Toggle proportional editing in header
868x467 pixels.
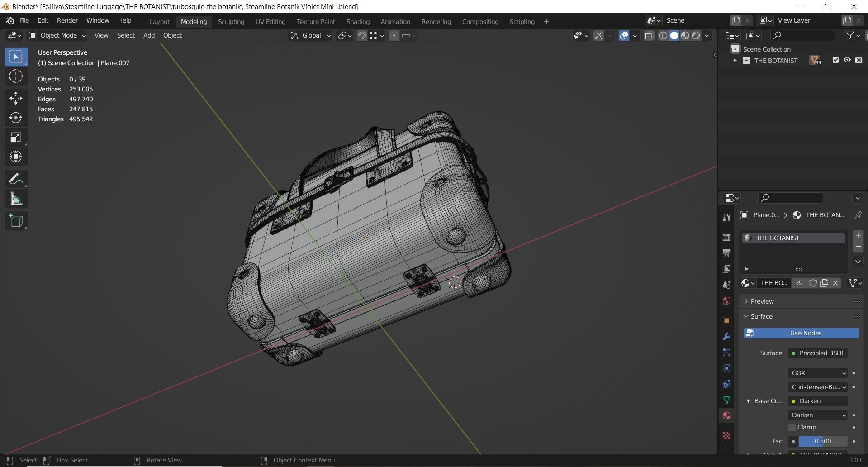[394, 36]
